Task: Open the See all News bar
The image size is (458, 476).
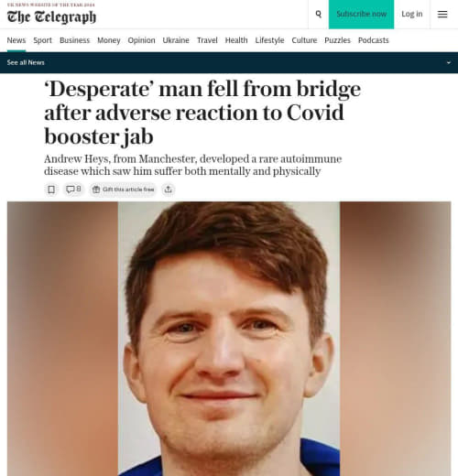Action: [229, 62]
